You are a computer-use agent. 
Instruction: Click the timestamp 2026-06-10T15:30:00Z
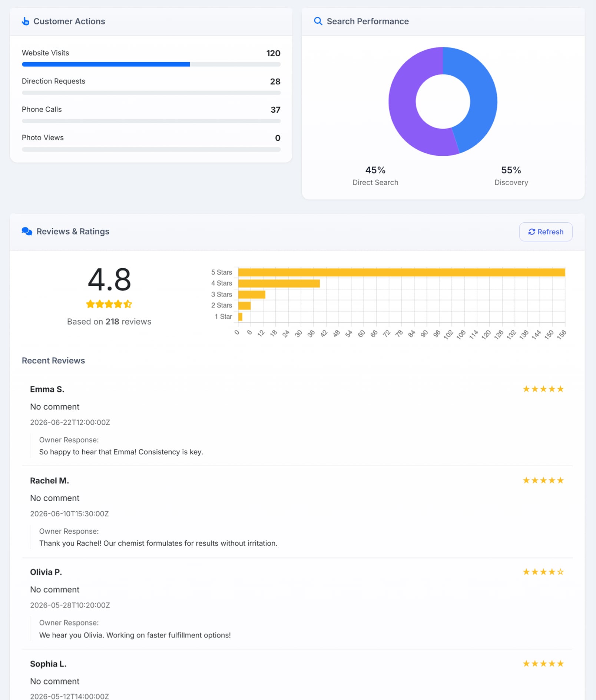pyautogui.click(x=69, y=514)
